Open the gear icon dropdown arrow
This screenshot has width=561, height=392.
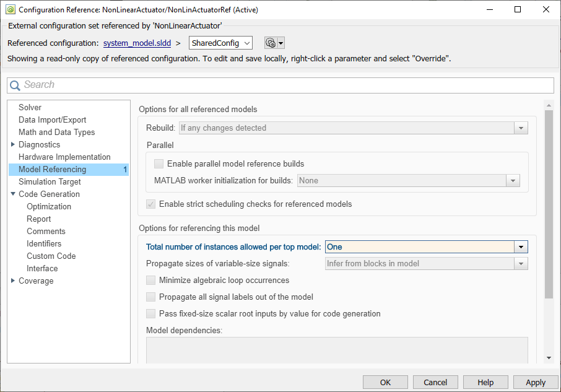pos(281,43)
